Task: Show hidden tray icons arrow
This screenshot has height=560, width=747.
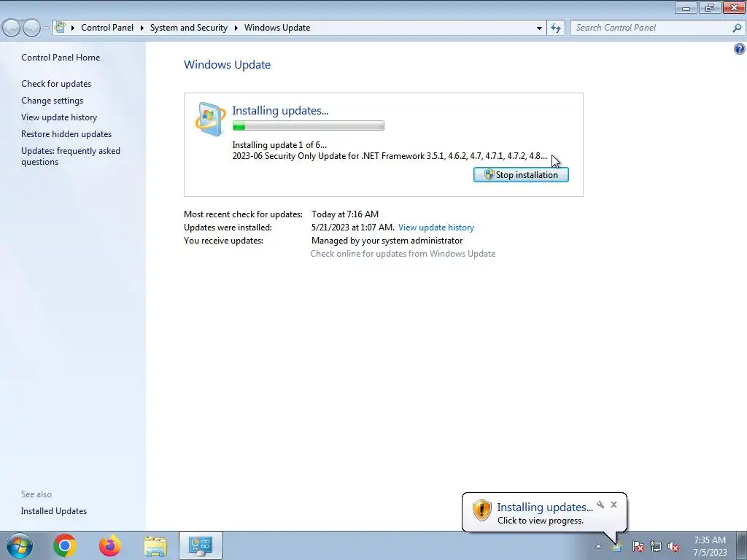Action: 598,547
